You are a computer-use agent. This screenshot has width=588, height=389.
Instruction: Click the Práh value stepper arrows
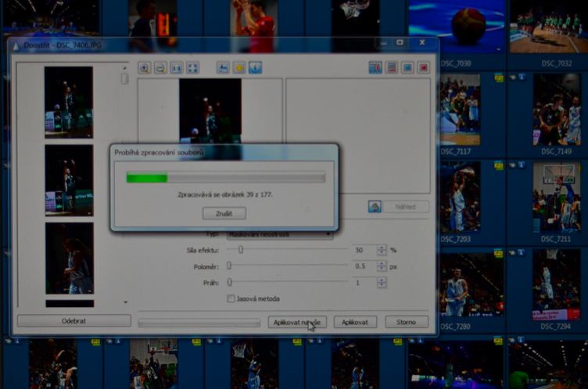point(382,283)
